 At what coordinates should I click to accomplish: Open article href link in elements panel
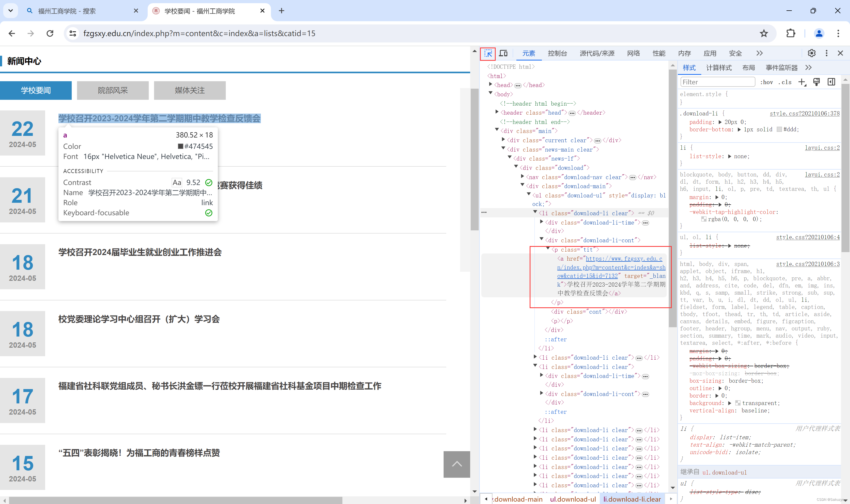pos(611,268)
